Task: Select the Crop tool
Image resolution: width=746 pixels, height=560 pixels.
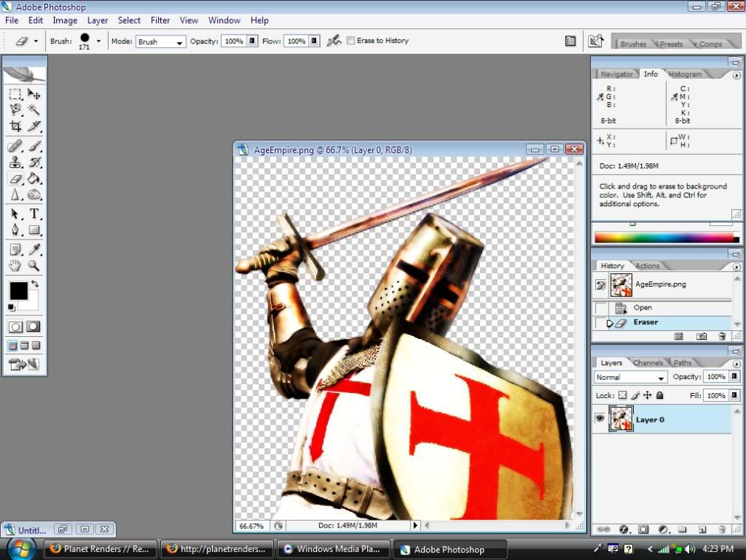Action: (x=16, y=126)
